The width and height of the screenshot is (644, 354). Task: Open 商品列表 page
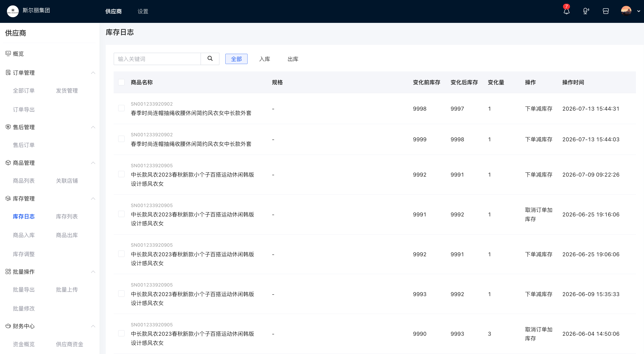pyautogui.click(x=24, y=181)
